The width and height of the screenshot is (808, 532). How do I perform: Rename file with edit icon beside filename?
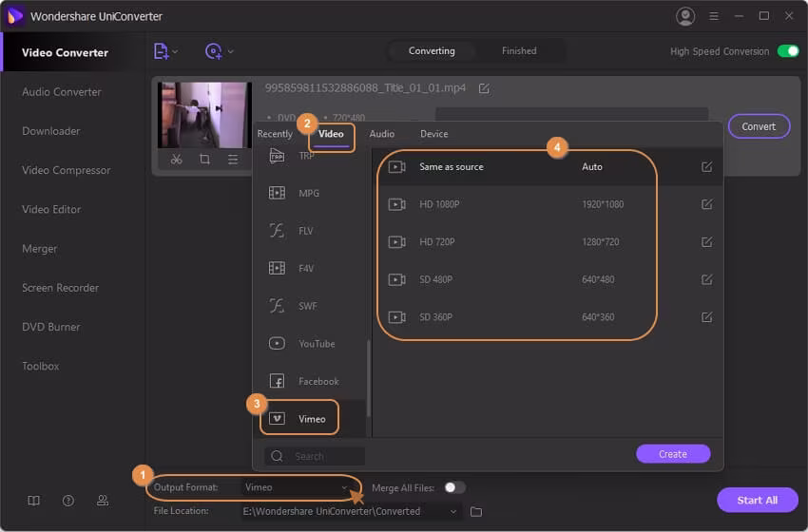(x=484, y=88)
